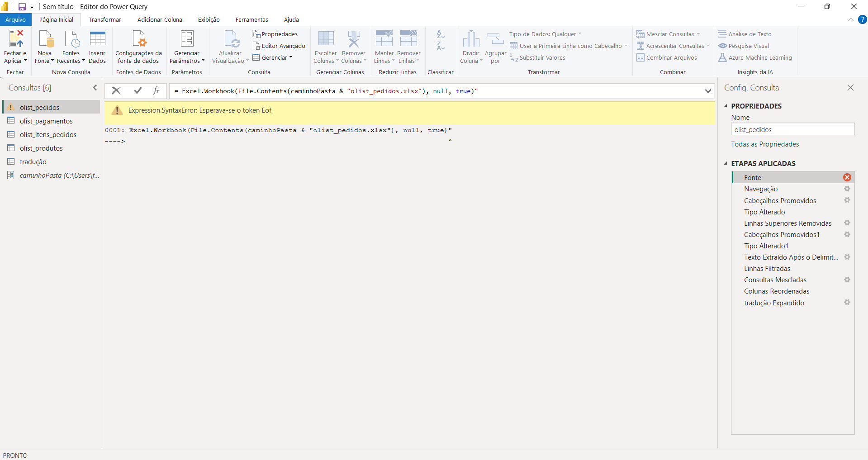Click the Remover Colunas icon
This screenshot has height=460, width=868.
click(x=354, y=39)
